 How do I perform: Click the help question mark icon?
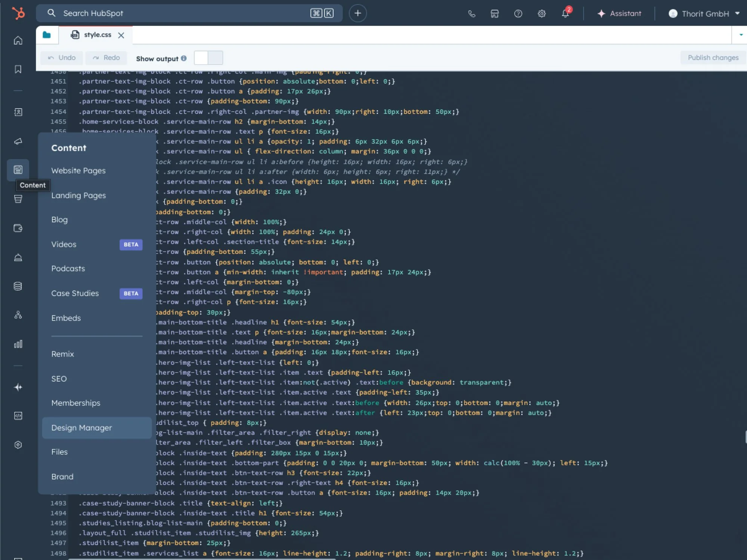click(518, 14)
